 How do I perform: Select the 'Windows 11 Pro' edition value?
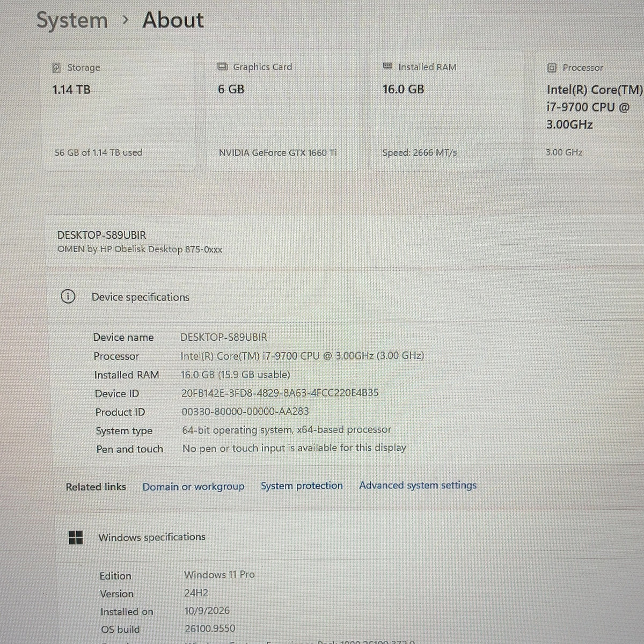[219, 575]
